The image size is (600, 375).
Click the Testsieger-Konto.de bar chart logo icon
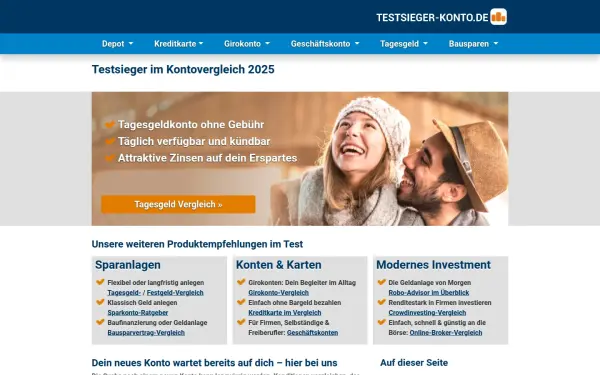coord(499,17)
